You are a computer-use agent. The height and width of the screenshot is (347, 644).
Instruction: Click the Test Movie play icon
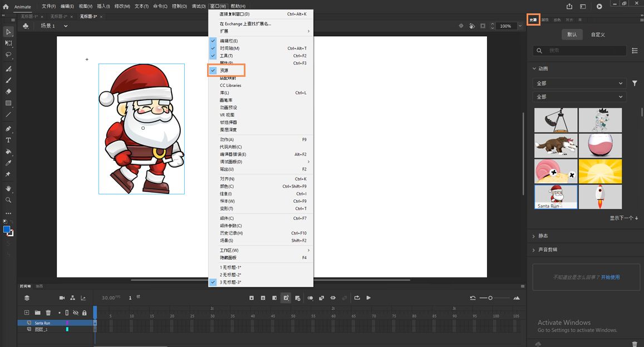point(599,6)
